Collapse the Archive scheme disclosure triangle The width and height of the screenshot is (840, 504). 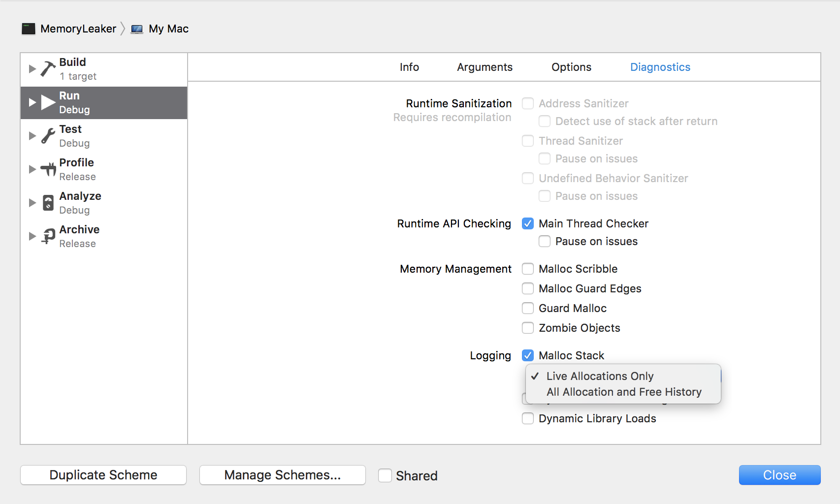coord(32,236)
